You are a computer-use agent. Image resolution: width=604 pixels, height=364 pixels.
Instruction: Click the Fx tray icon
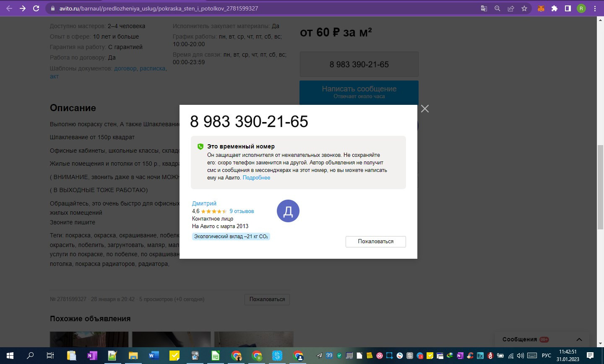[480, 356]
